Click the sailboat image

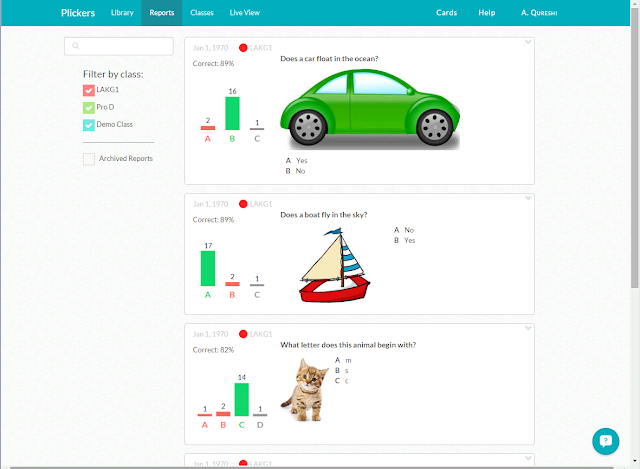coord(335,265)
